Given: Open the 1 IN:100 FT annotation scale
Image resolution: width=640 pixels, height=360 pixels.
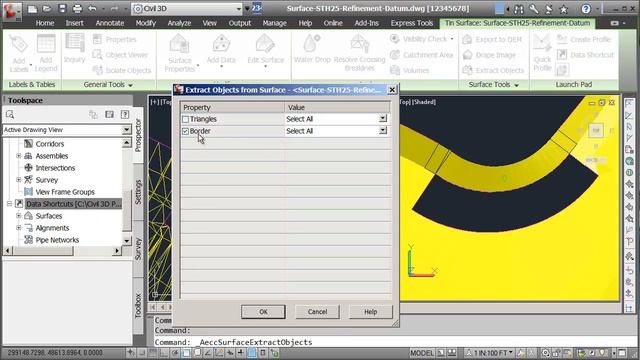Looking at the screenshot, I should pyautogui.click(x=489, y=353).
